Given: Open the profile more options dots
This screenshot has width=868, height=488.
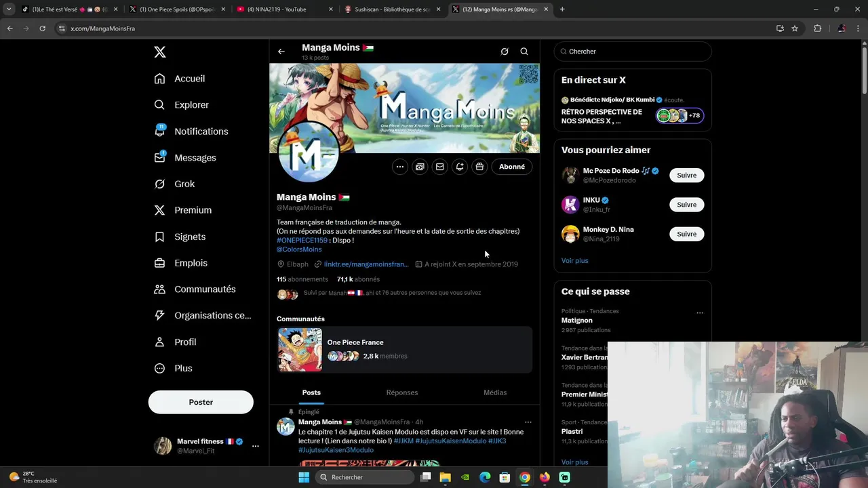Looking at the screenshot, I should tap(400, 167).
